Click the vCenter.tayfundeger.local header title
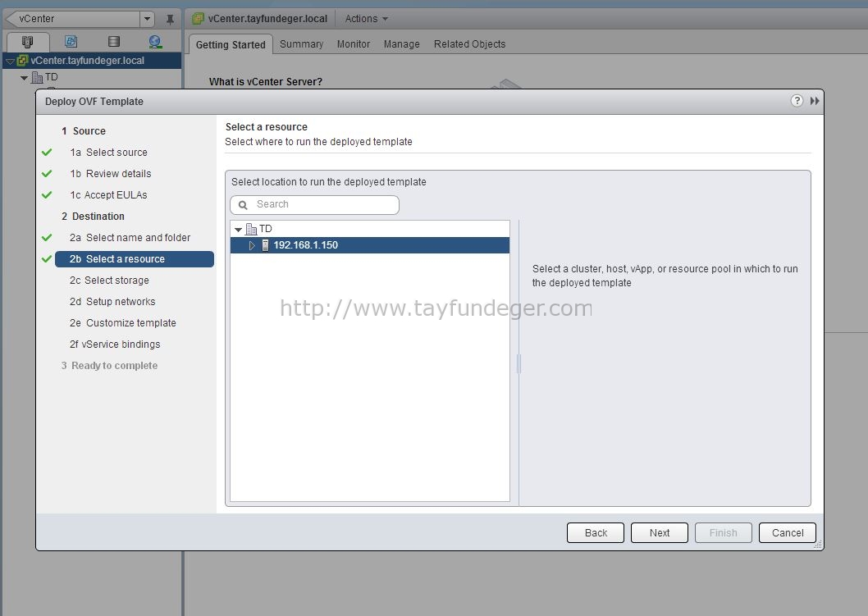This screenshot has width=868, height=616. click(267, 19)
